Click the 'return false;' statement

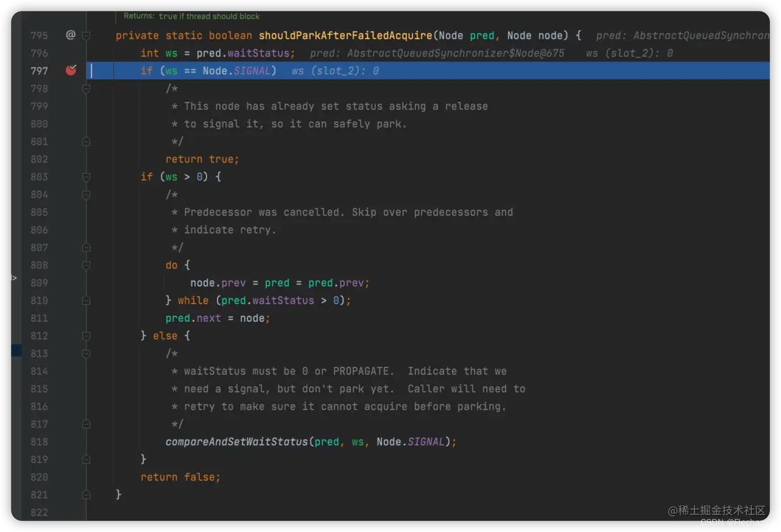point(180,477)
